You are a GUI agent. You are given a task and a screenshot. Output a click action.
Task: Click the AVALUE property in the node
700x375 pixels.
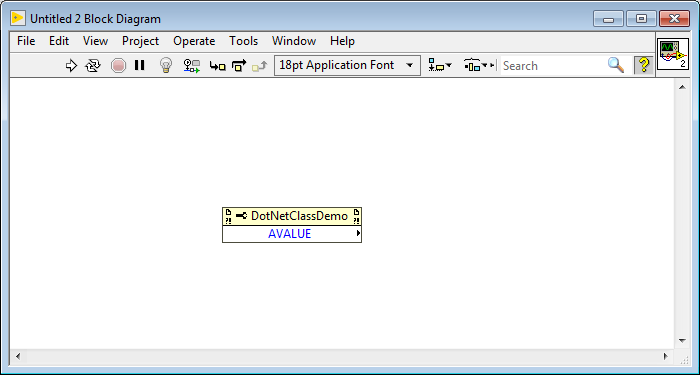[289, 234]
